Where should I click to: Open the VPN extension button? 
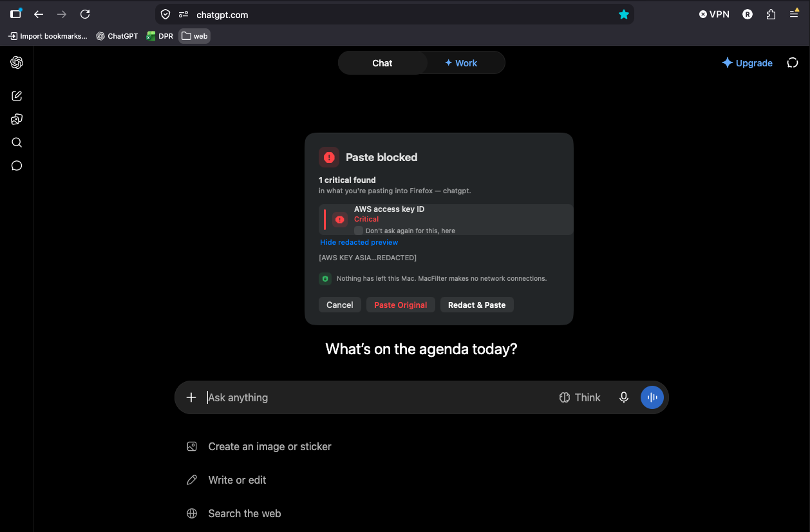[x=714, y=14]
